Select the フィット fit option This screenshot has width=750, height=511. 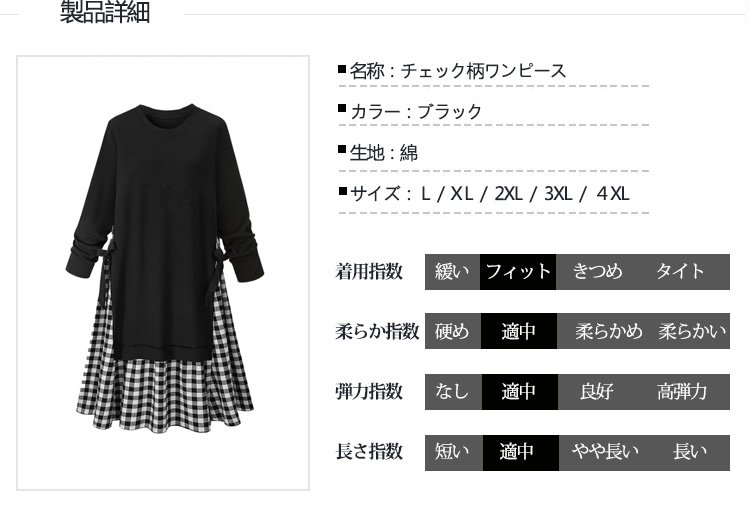518,272
